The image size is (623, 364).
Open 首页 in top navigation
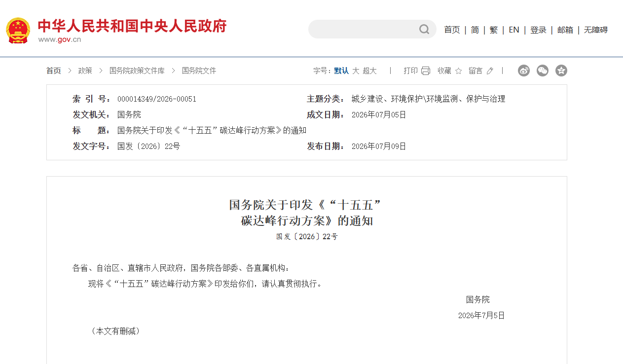[452, 30]
